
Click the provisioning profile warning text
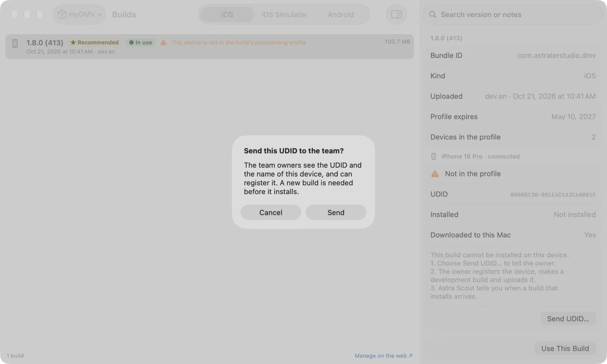[239, 42]
